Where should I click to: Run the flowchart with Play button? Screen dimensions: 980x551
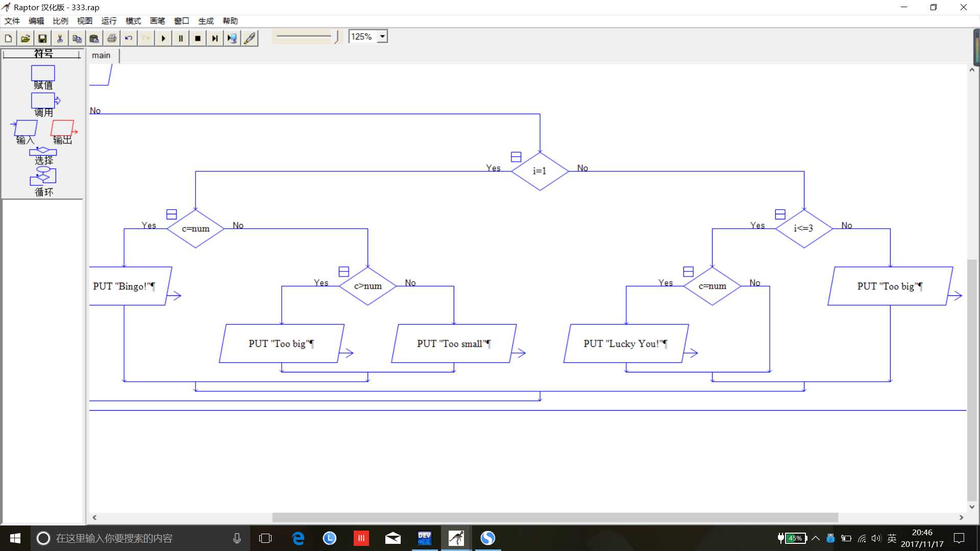[x=163, y=38]
